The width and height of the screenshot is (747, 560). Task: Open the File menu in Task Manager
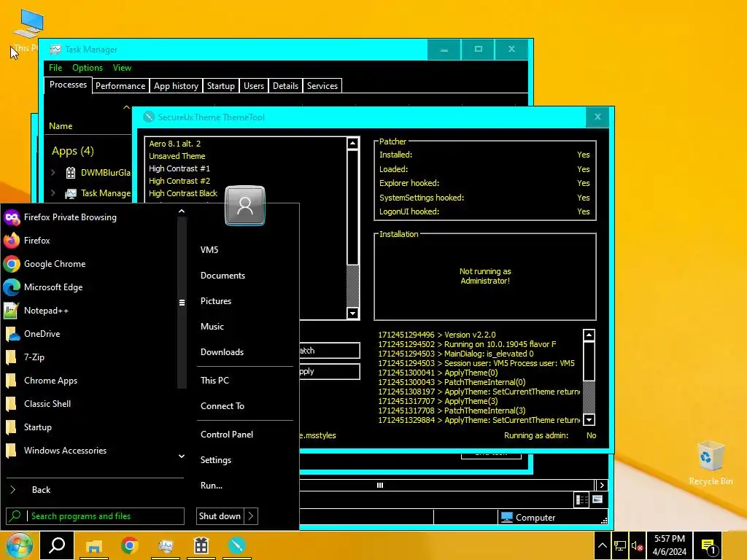pos(55,68)
